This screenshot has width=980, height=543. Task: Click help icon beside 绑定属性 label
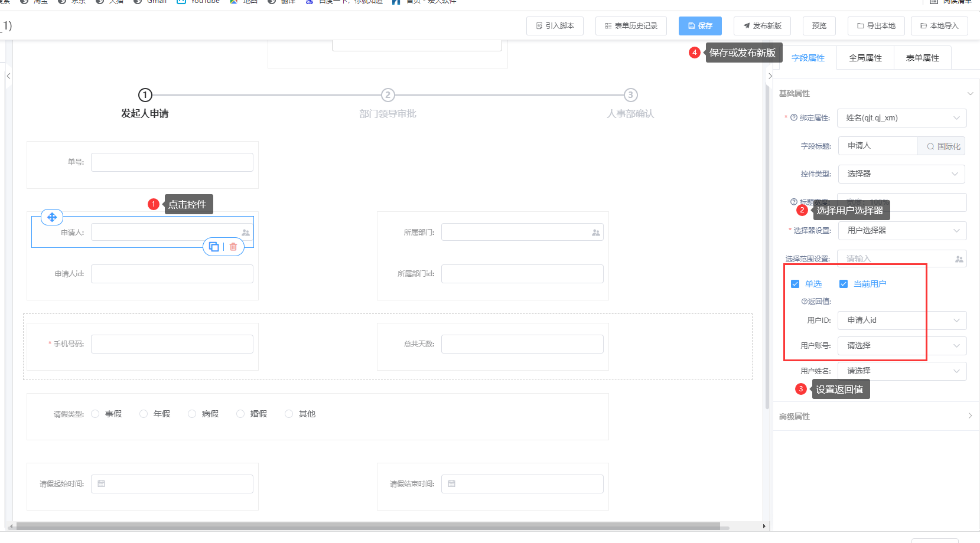tap(794, 118)
